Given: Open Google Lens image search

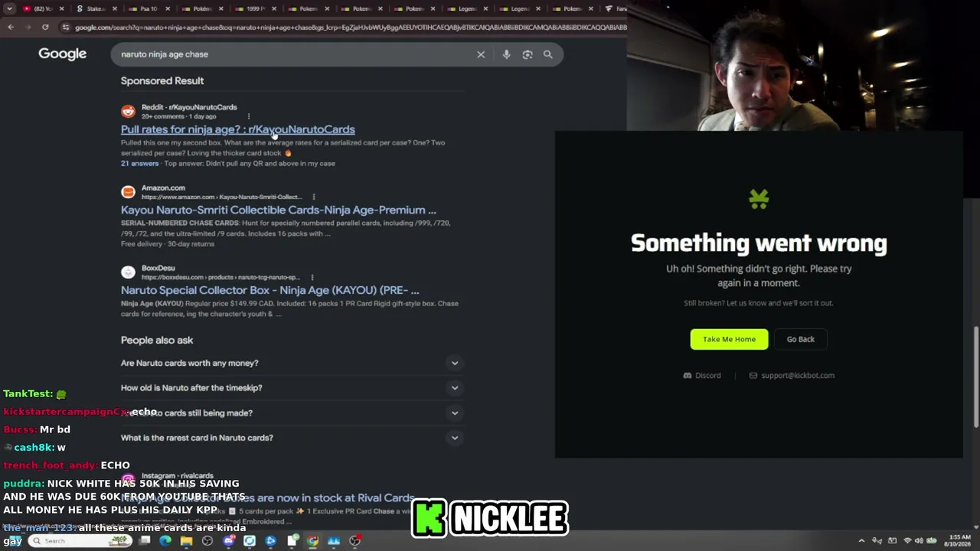Looking at the screenshot, I should tap(528, 54).
